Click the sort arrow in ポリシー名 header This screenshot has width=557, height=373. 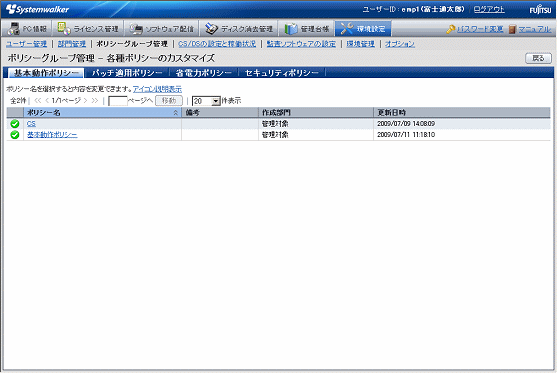(x=175, y=113)
